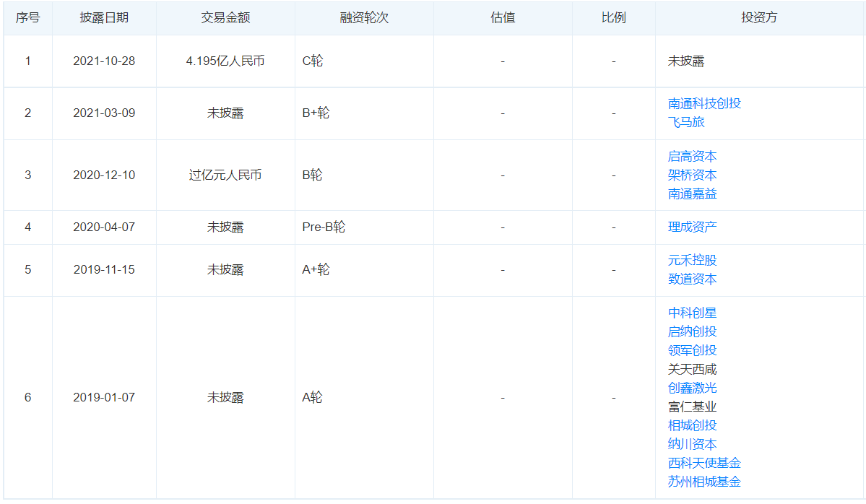Select 未披露 amount in 2019-01-07 row
The height and width of the screenshot is (504, 866).
coord(225,397)
